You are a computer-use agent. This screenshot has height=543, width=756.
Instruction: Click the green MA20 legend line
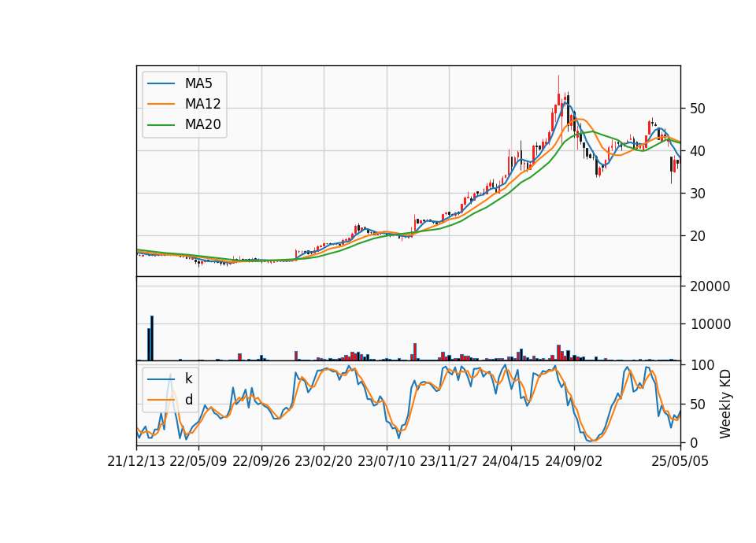pos(161,125)
